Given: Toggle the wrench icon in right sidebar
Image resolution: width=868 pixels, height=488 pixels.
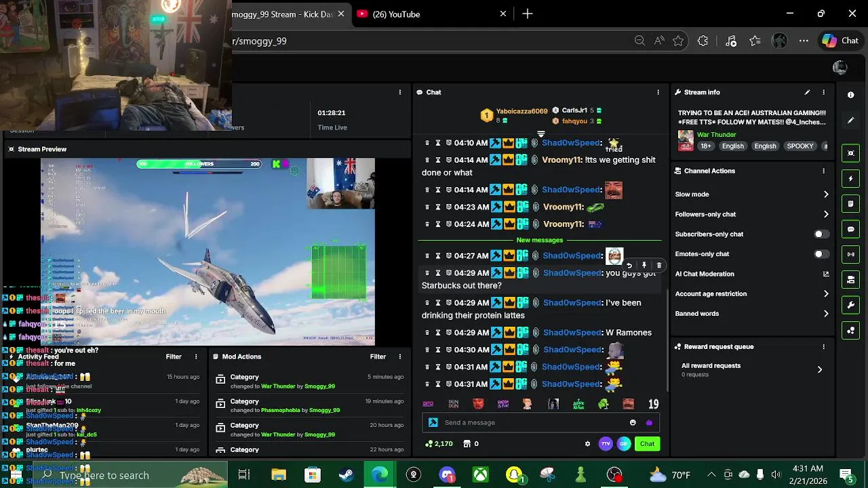Looking at the screenshot, I should (851, 305).
